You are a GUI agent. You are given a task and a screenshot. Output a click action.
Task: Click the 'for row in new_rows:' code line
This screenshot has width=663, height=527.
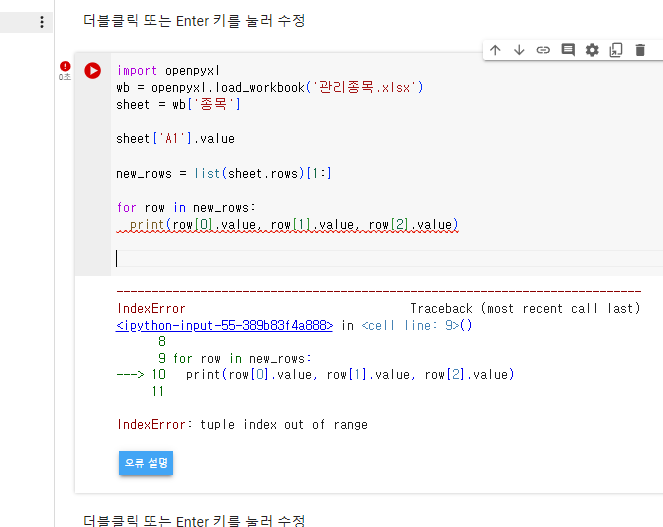186,208
